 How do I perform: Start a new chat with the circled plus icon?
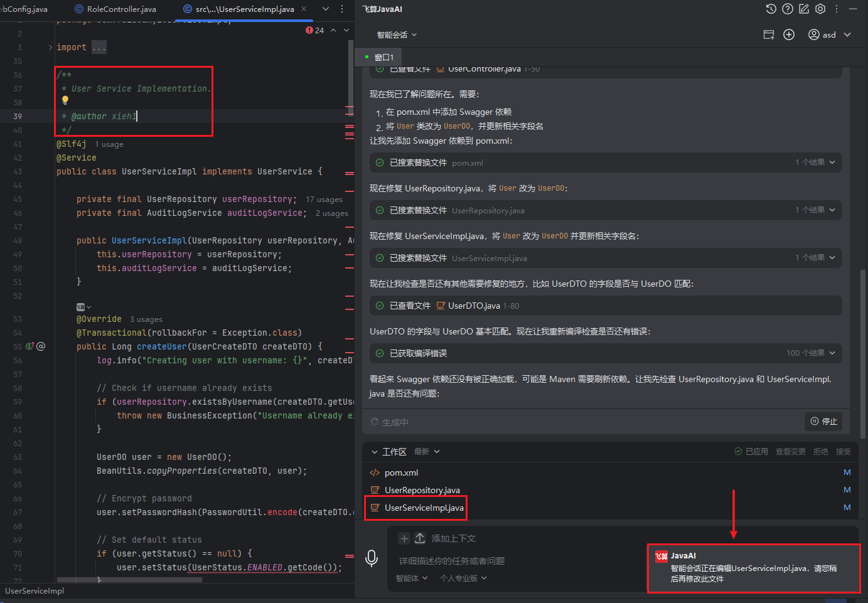click(x=789, y=35)
